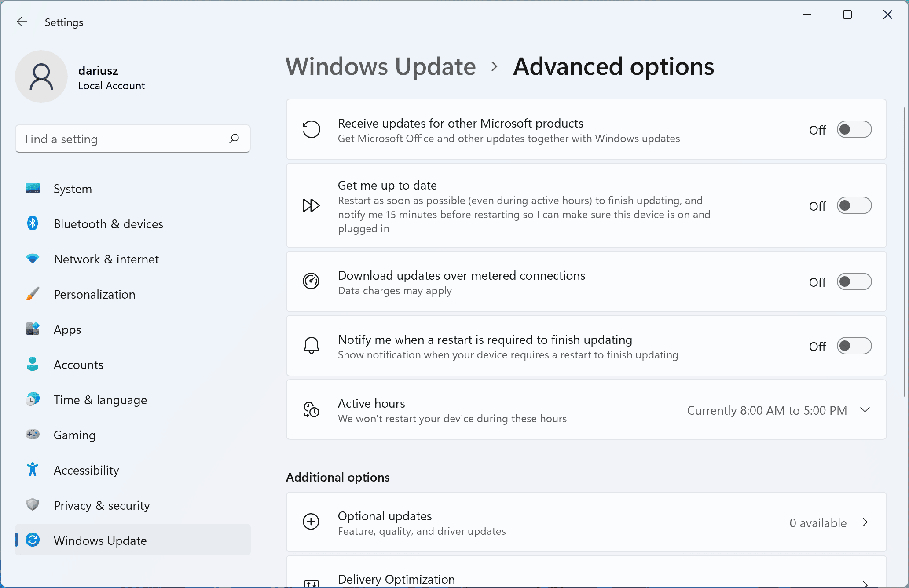Click the 'Local Account' label

[x=111, y=86]
